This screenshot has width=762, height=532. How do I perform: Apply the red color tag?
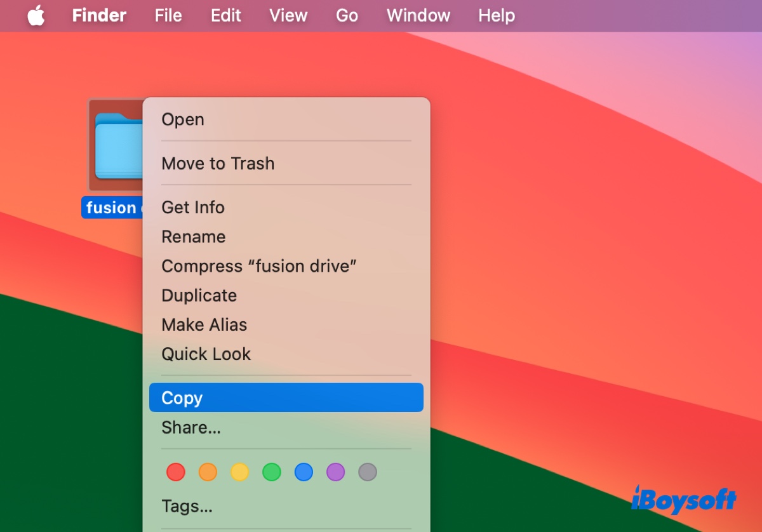point(176,472)
